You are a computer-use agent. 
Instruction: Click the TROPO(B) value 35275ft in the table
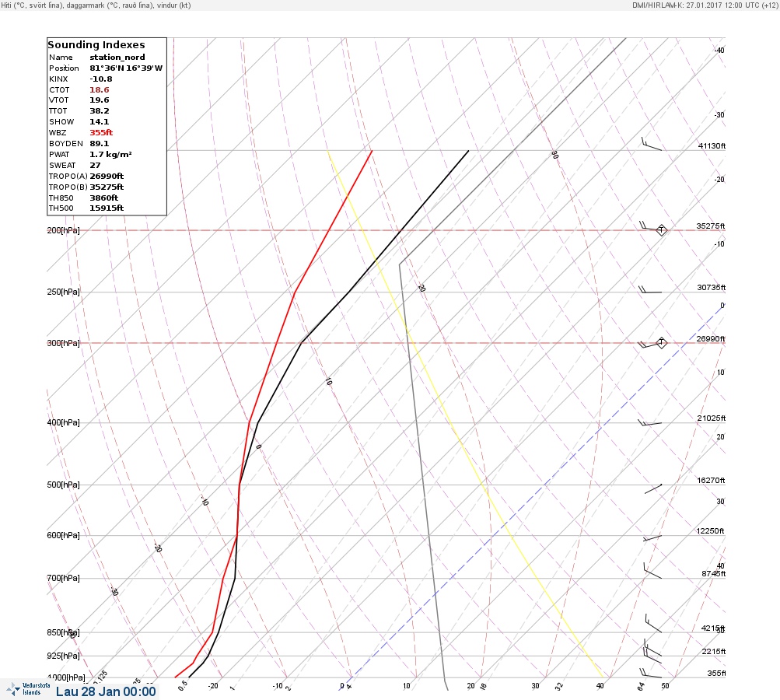pyautogui.click(x=107, y=187)
